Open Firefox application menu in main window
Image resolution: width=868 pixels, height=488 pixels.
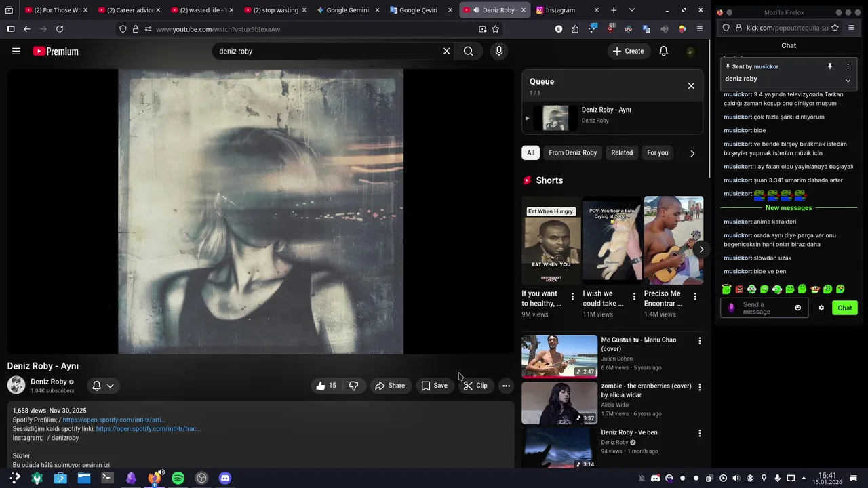(700, 29)
